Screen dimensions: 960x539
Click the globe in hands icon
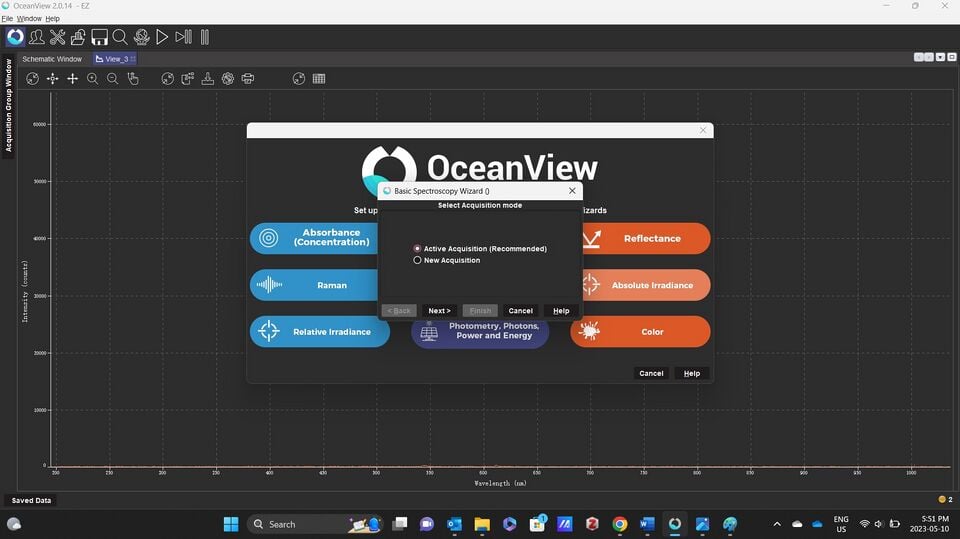[141, 37]
